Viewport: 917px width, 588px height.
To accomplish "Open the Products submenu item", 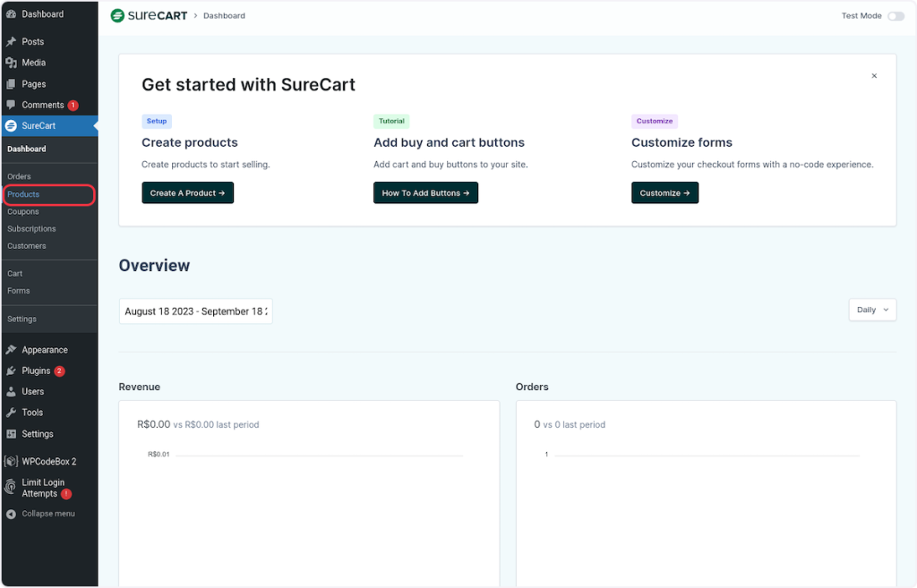I will pos(23,194).
